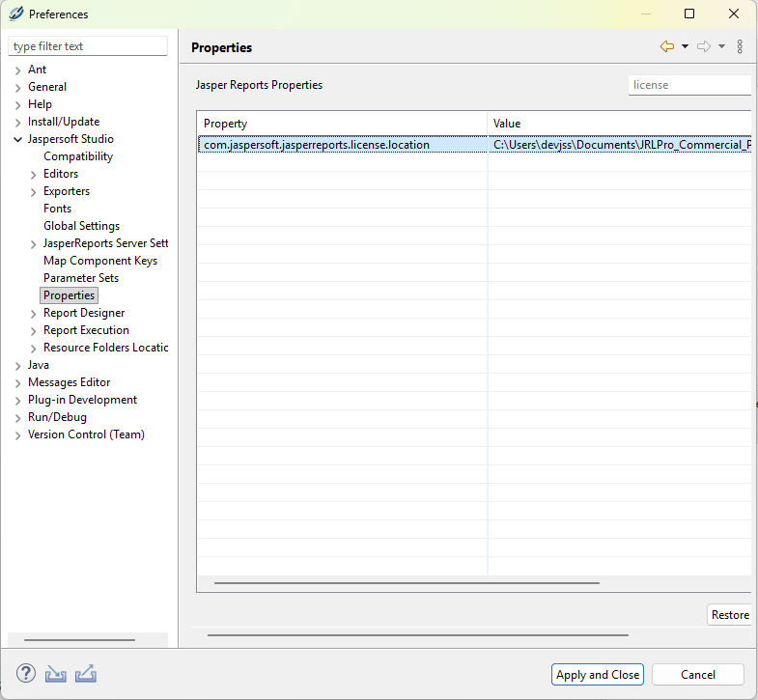Expand the General tree node

18,88
